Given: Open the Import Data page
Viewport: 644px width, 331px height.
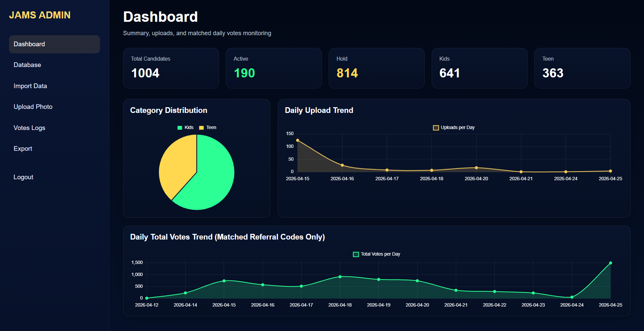Looking at the screenshot, I should point(30,86).
